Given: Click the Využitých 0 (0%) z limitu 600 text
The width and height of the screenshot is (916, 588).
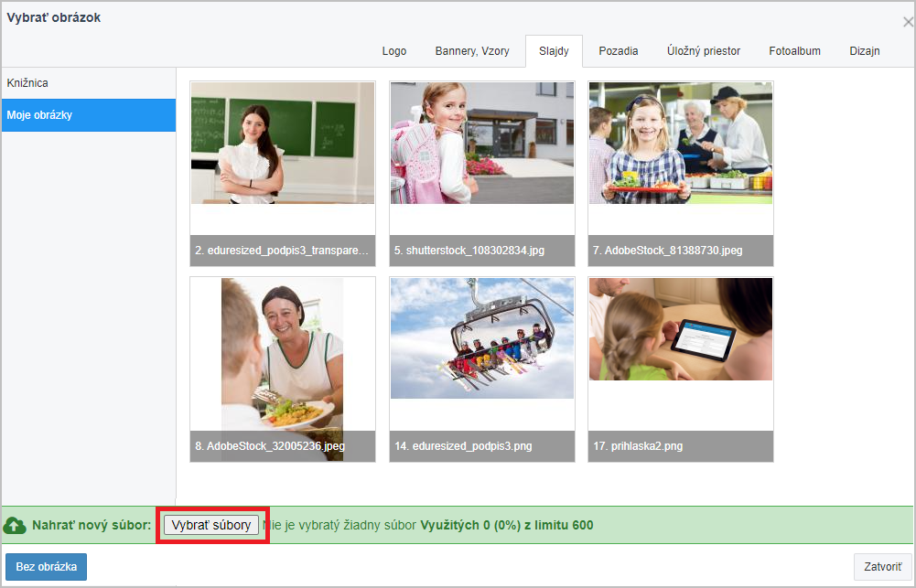Looking at the screenshot, I should pyautogui.click(x=506, y=525).
